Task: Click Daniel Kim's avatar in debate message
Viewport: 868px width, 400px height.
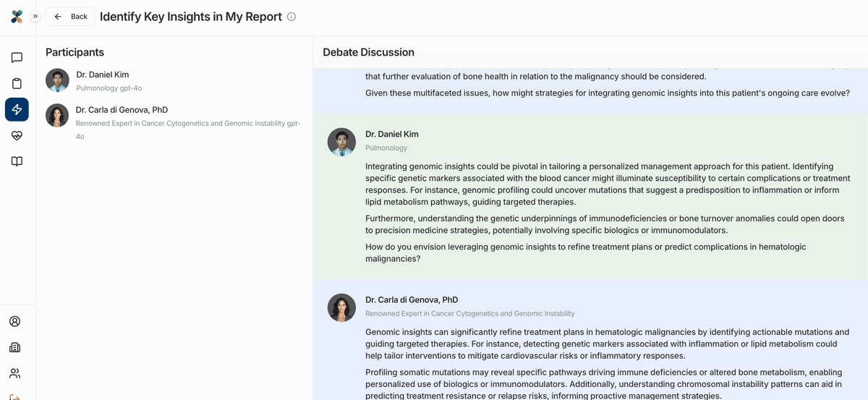Action: click(341, 142)
